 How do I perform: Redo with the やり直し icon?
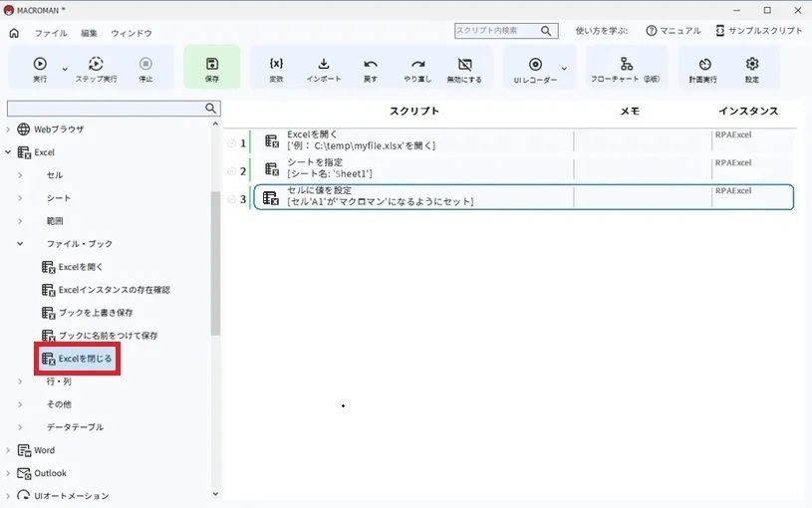[417, 64]
